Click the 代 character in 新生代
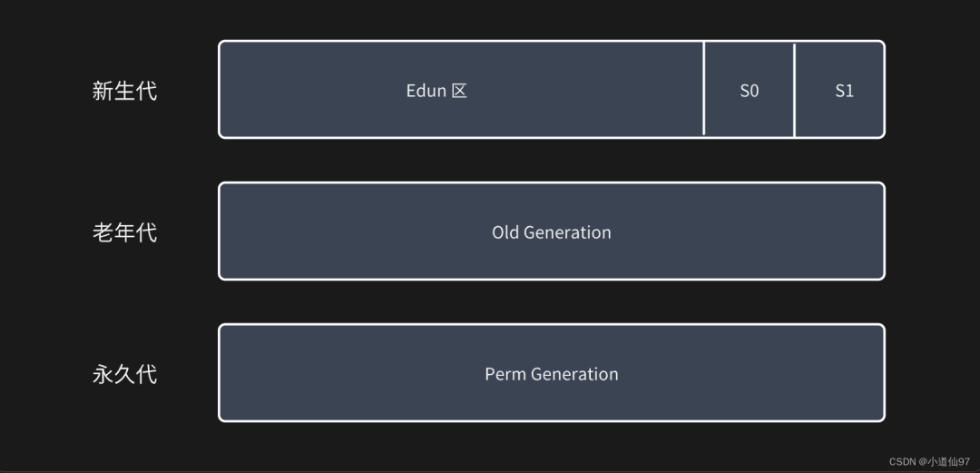The width and height of the screenshot is (980, 473). 147,92
